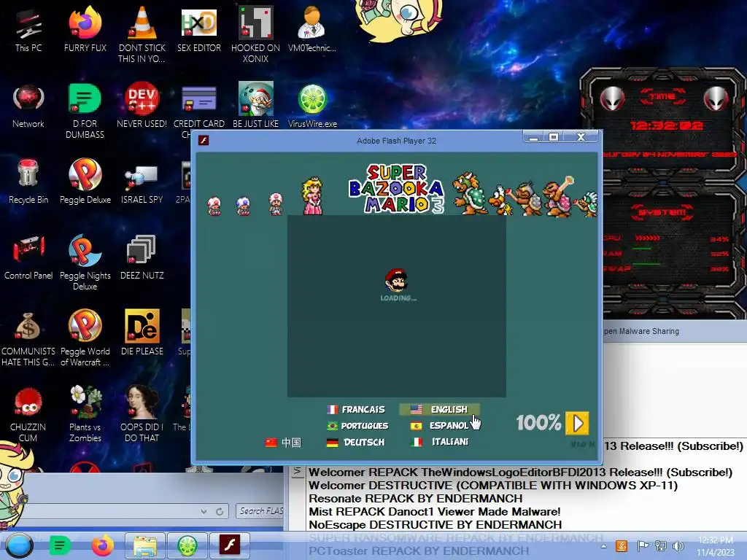Click the Search FLAS input box
This screenshot has width=747, height=560.
[x=260, y=511]
